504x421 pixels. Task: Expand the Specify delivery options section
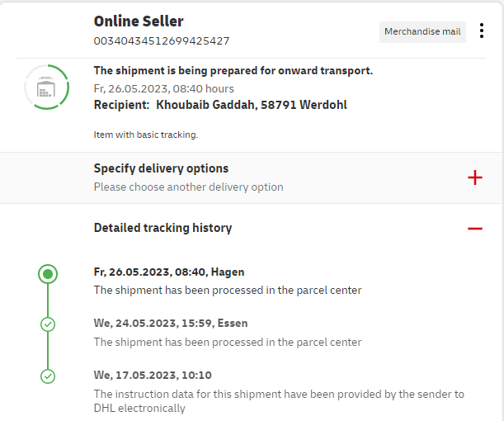[161, 168]
